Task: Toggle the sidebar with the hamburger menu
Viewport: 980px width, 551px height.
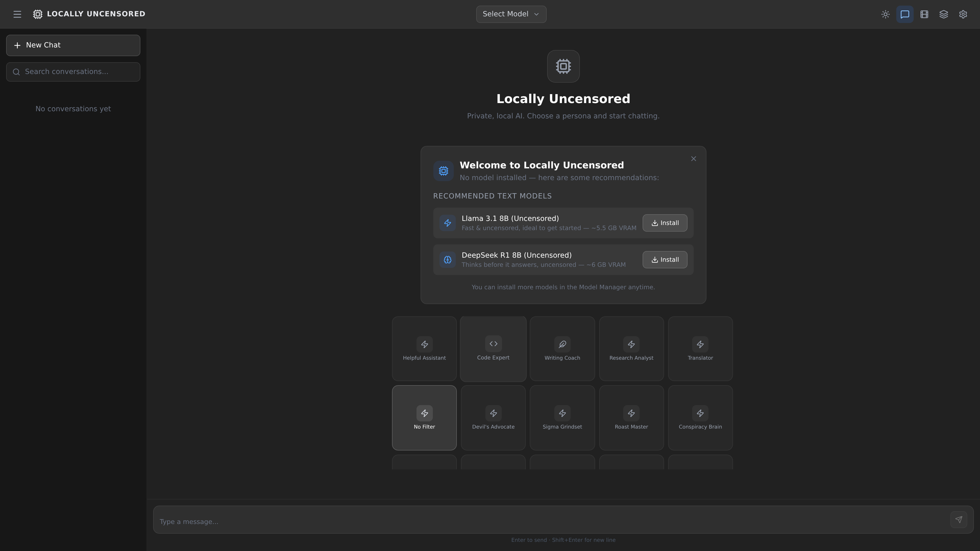Action: (17, 14)
